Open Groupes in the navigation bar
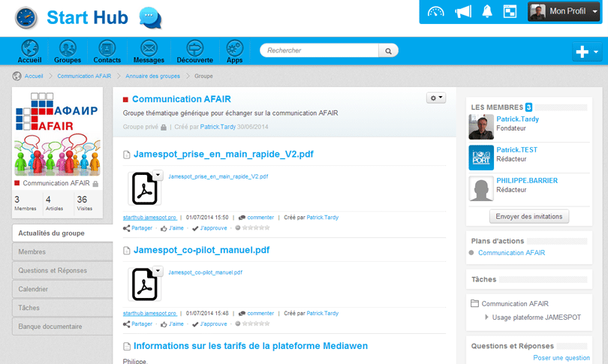The image size is (608, 364). coord(68,52)
